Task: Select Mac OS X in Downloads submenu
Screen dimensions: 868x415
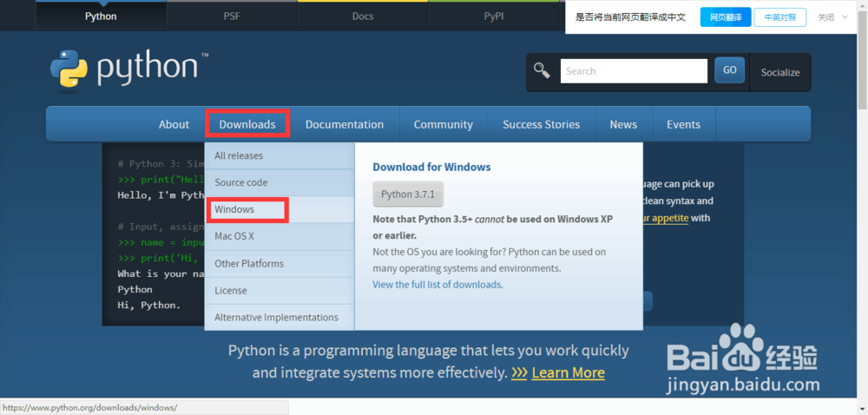Action: click(x=279, y=236)
